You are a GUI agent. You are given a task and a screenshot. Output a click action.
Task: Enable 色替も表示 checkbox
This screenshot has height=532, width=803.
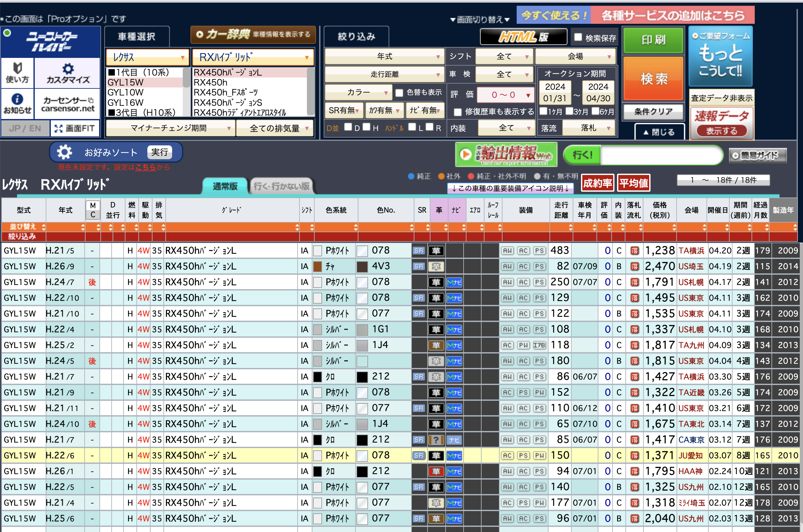click(x=400, y=92)
